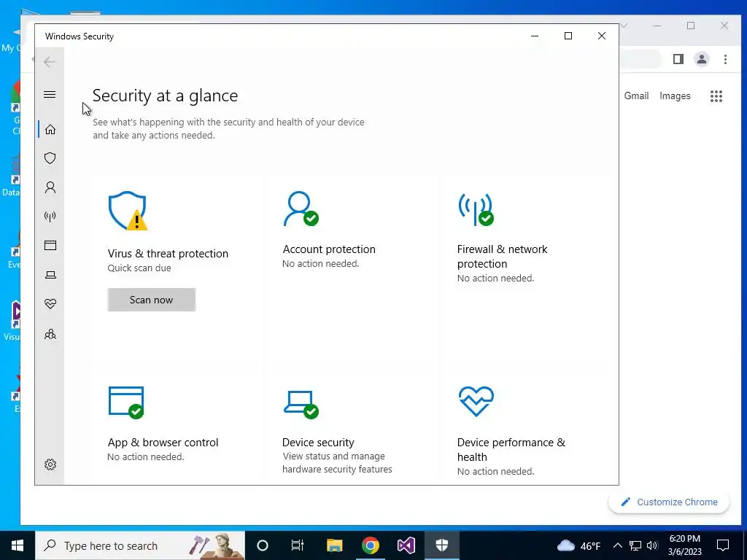Screen dimensions: 747x560
Task: Open the Windows Start menu
Action: (x=18, y=545)
